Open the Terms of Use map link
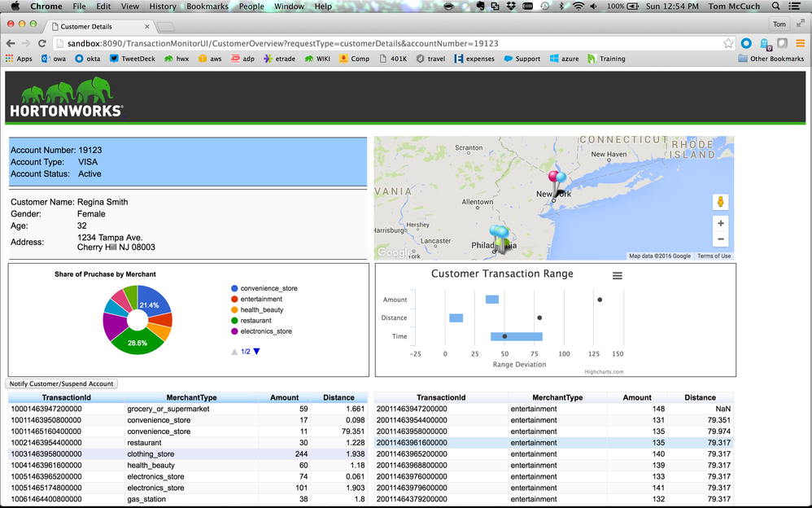 coord(714,256)
